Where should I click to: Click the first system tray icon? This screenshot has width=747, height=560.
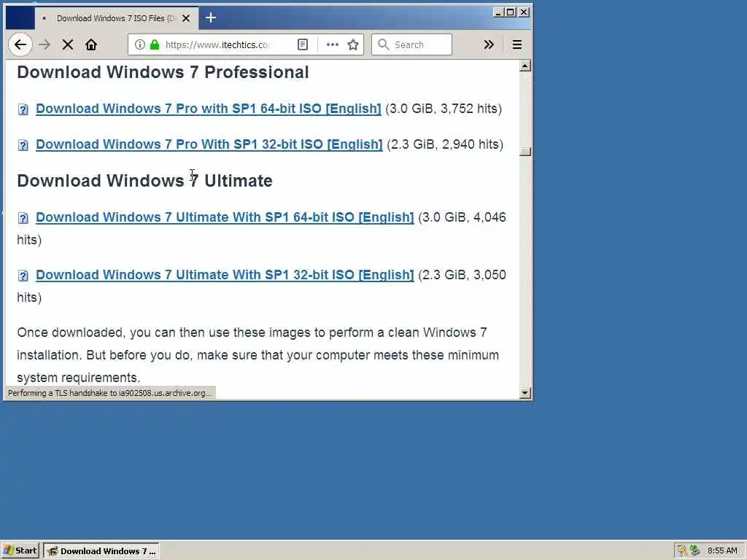point(682,551)
